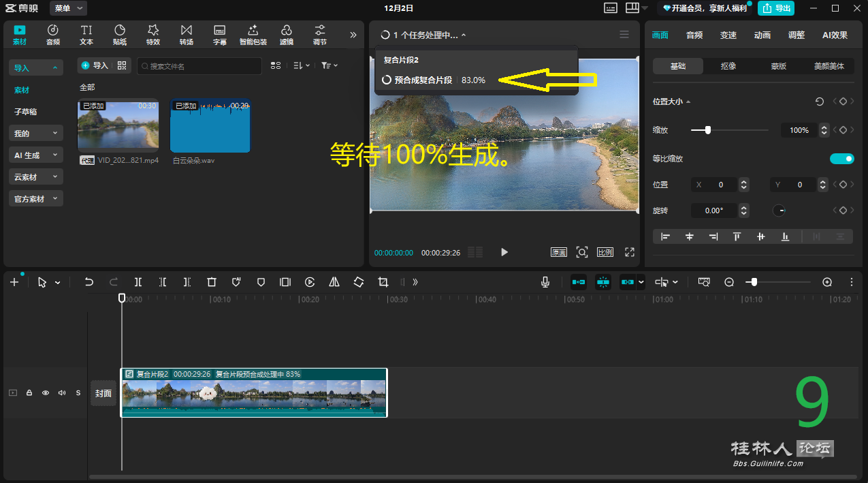Click the fullscreen preview icon
The image size is (868, 483).
pos(630,252)
